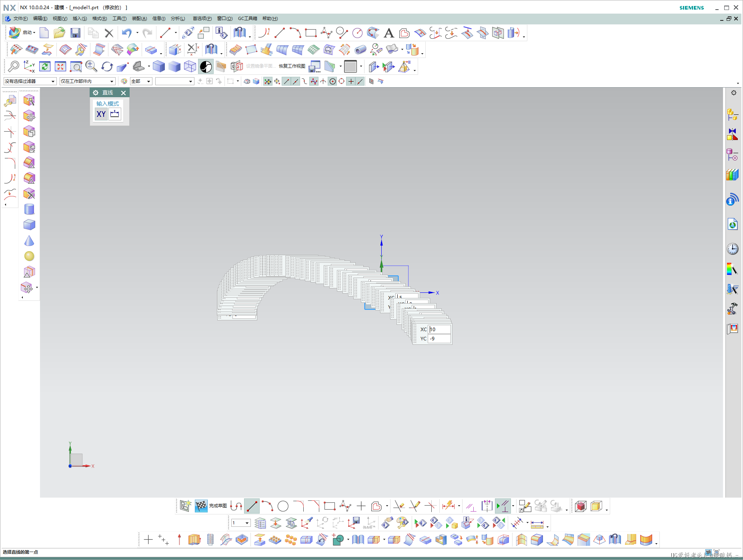Close the 直线 dialog
This screenshot has height=560, width=743.
tap(123, 93)
